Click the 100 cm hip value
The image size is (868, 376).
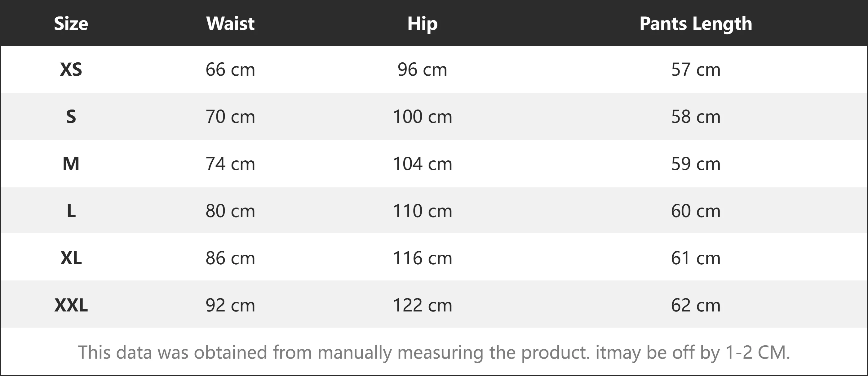(422, 117)
